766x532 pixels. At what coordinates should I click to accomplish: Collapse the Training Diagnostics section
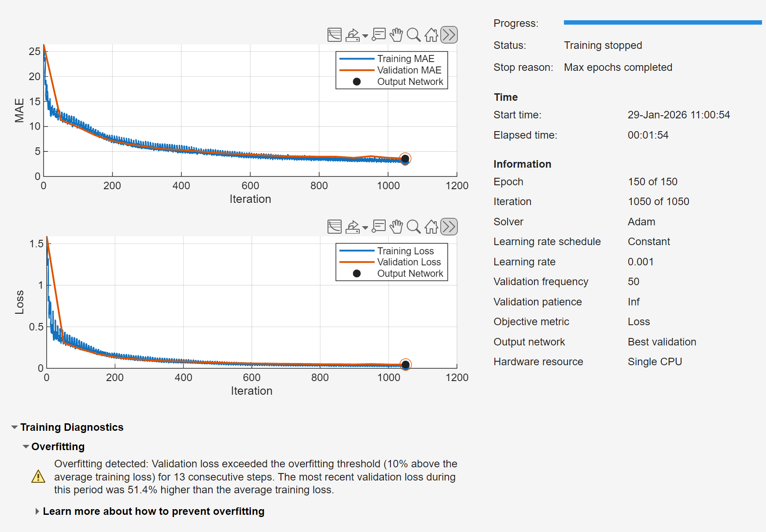click(x=15, y=427)
